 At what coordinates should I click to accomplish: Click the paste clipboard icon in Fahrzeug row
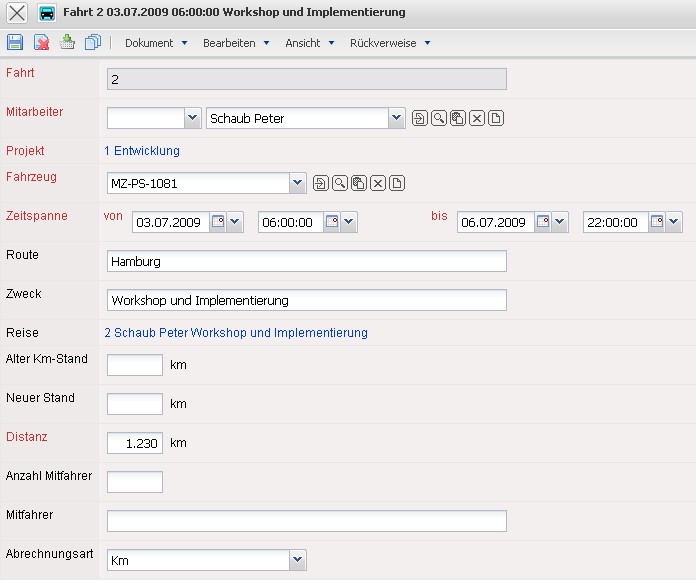[359, 183]
